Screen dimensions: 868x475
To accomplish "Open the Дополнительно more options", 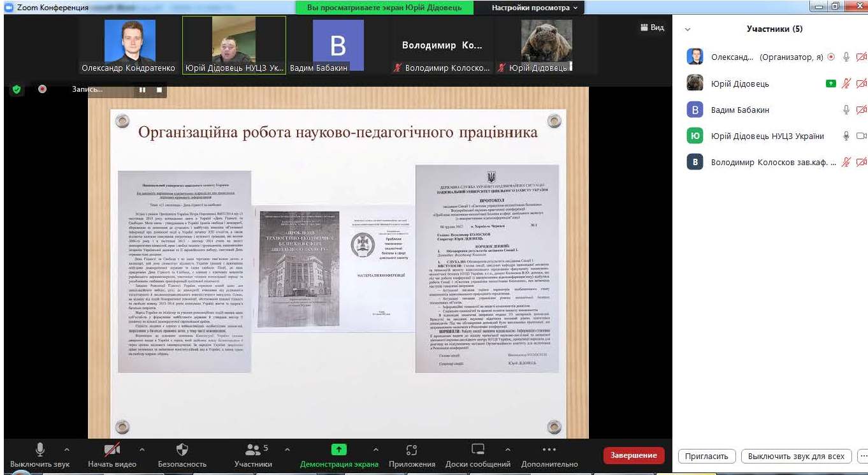I will point(549,455).
